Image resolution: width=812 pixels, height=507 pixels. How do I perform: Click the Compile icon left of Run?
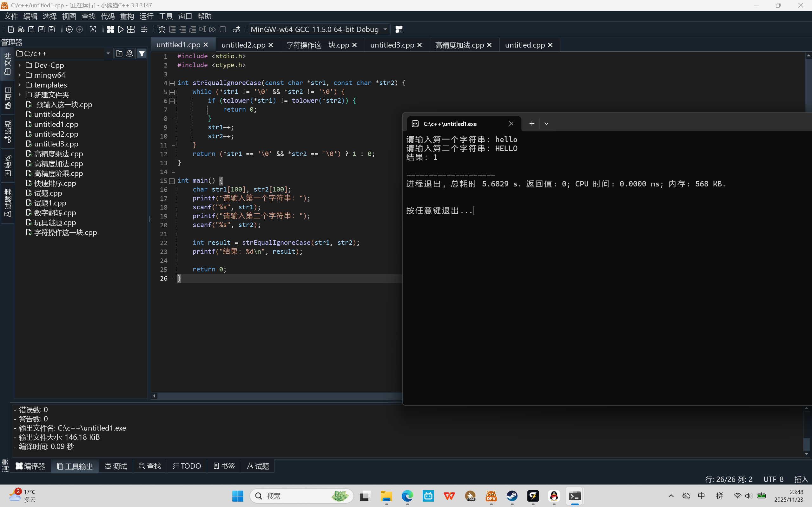[110, 29]
